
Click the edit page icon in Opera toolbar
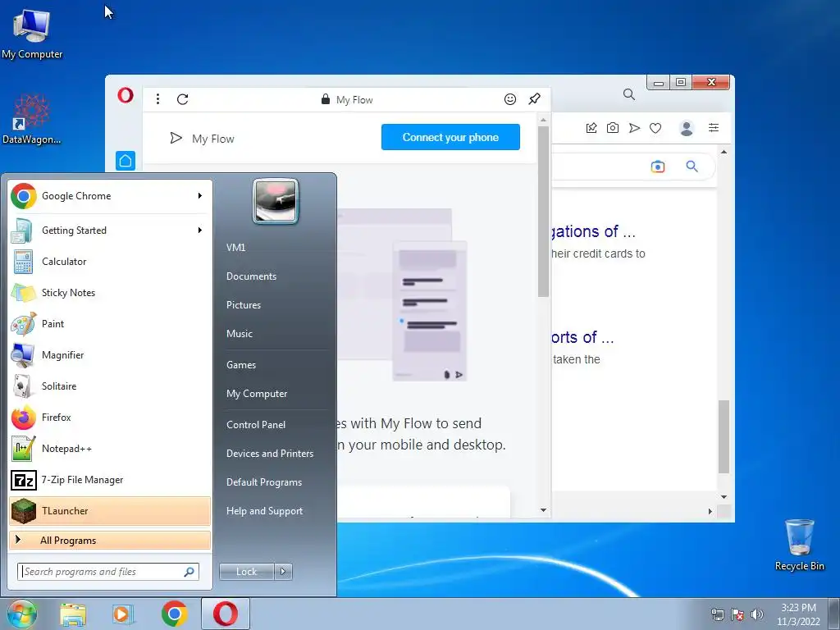591,127
